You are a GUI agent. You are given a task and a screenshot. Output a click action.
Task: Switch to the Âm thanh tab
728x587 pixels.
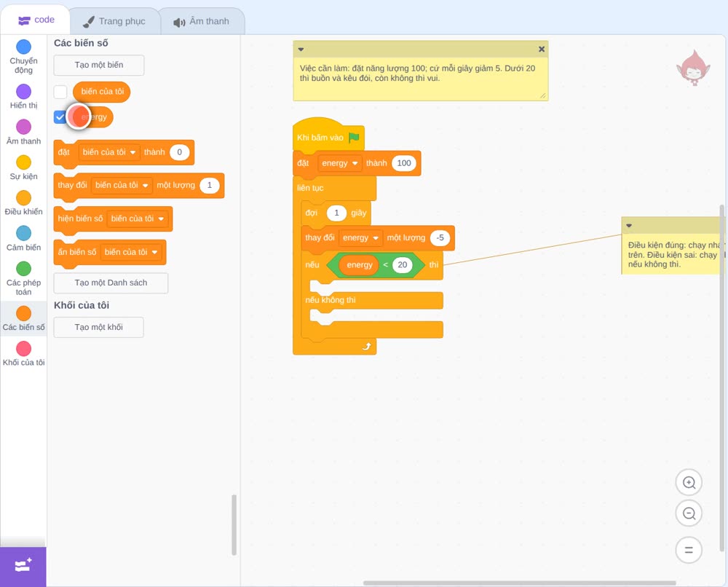(x=202, y=21)
